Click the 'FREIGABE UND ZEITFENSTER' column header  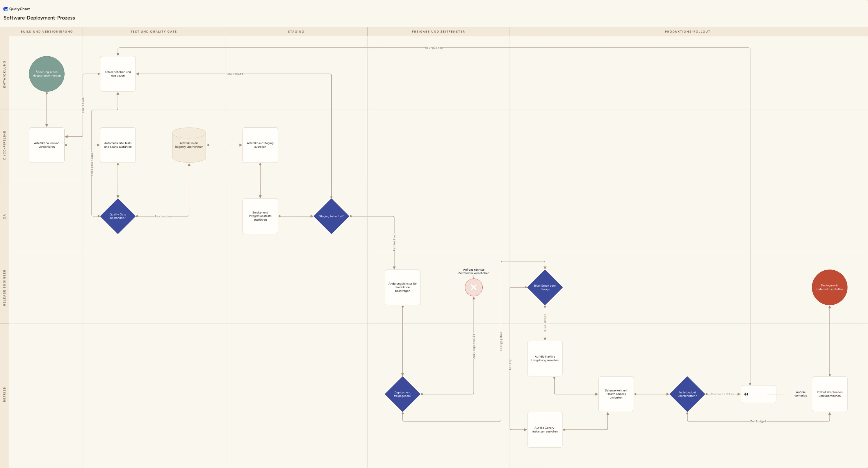(438, 32)
